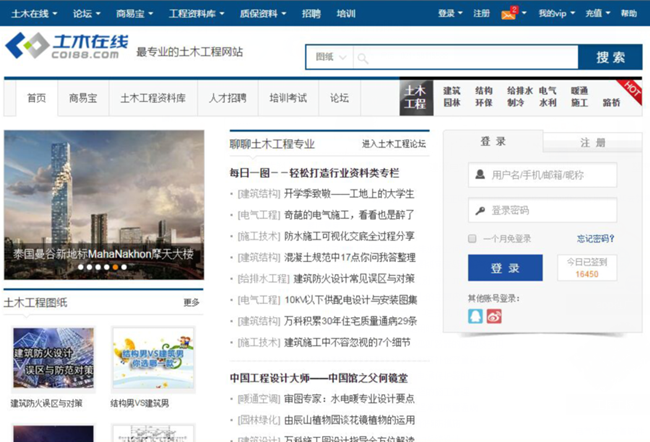Expand the 商易宝 top bar dropdown
This screenshot has width=650, height=442.
click(135, 14)
